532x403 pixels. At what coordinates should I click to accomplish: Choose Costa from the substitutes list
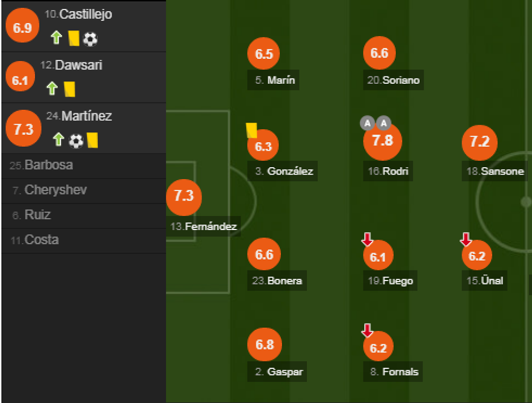[41, 240]
